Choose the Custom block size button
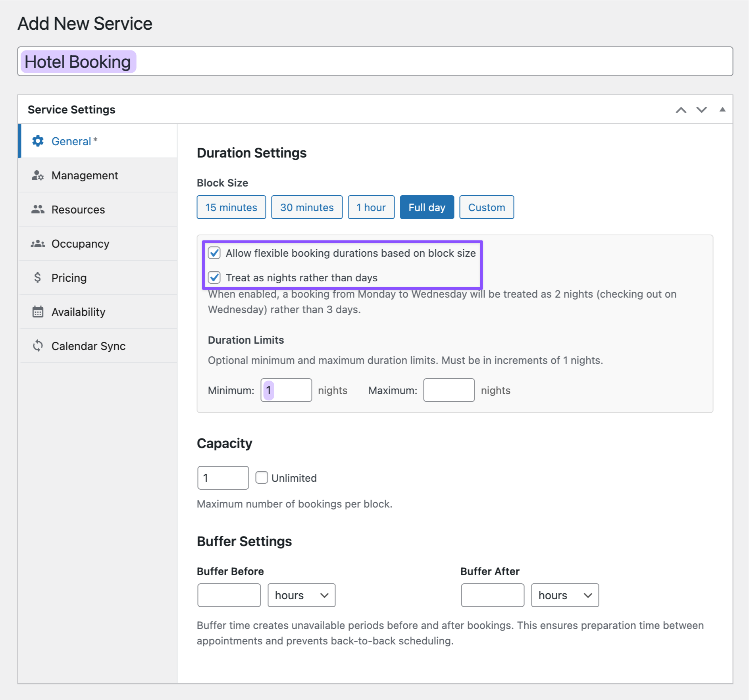749x700 pixels. click(486, 208)
